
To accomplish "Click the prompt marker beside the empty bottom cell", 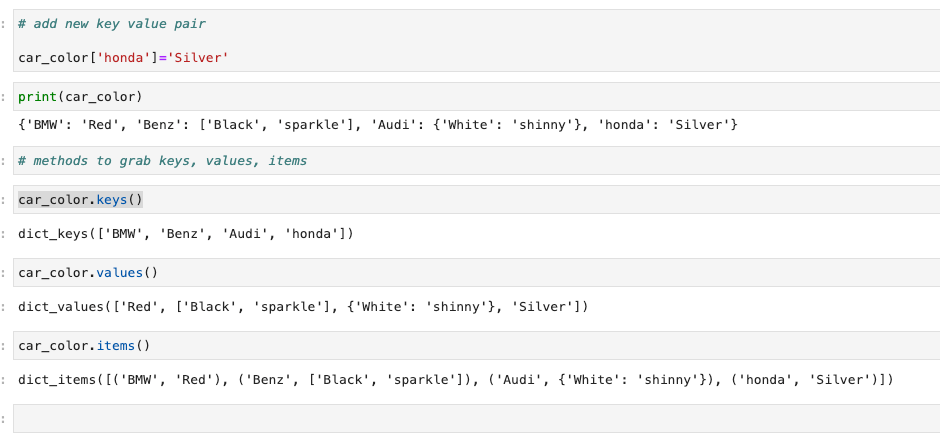I will tap(4, 418).
